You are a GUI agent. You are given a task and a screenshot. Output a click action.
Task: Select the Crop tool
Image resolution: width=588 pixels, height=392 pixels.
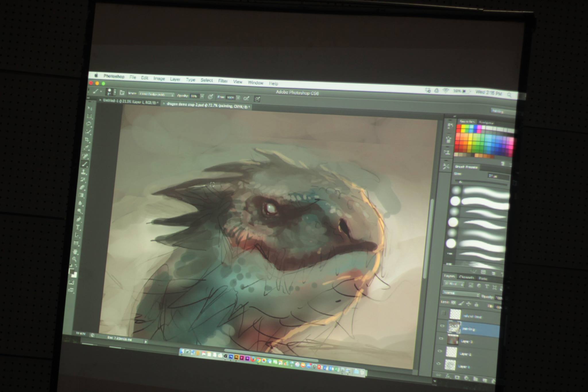(x=87, y=140)
